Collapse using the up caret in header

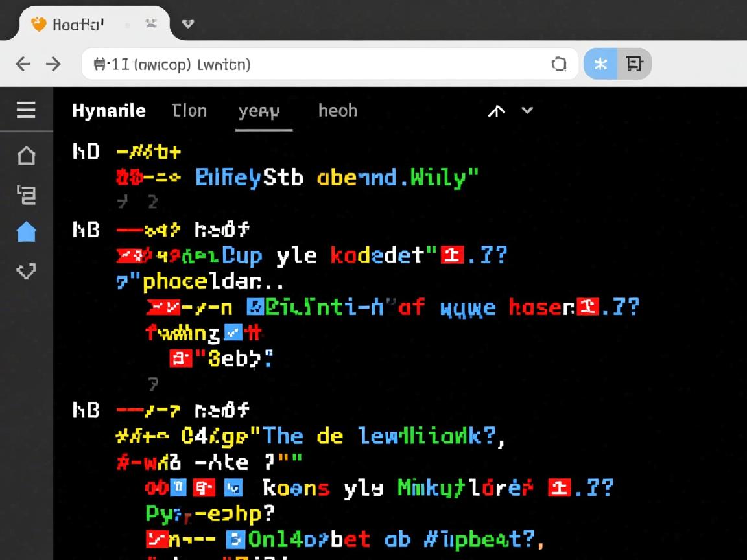click(x=496, y=111)
